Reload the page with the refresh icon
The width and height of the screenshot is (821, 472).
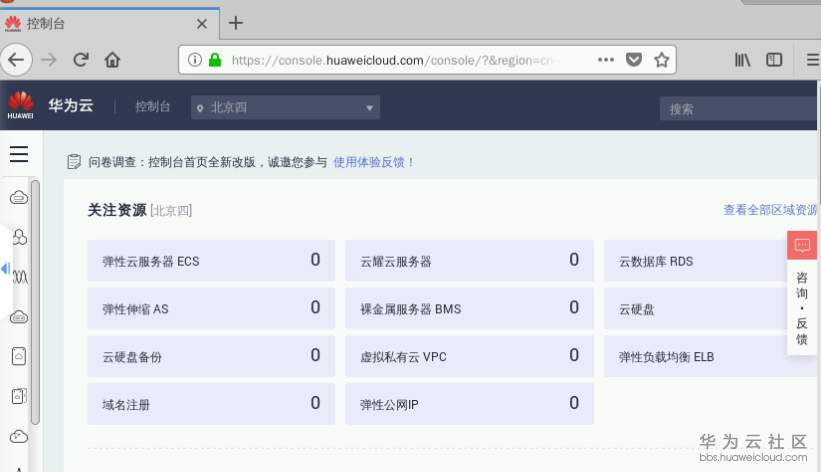click(81, 60)
